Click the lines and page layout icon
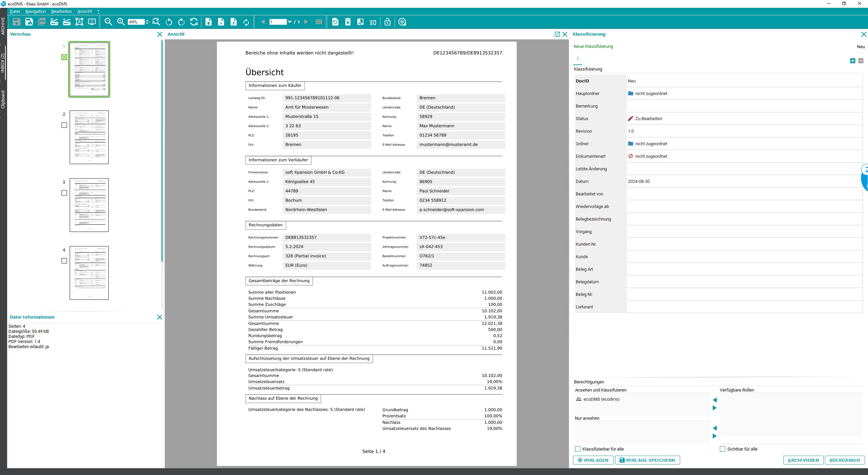The width and height of the screenshot is (868, 475). pos(373,22)
